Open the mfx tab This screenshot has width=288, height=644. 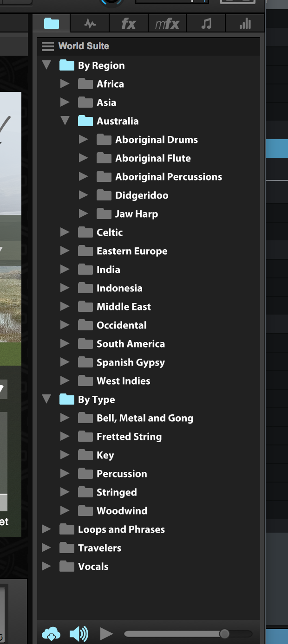click(167, 23)
